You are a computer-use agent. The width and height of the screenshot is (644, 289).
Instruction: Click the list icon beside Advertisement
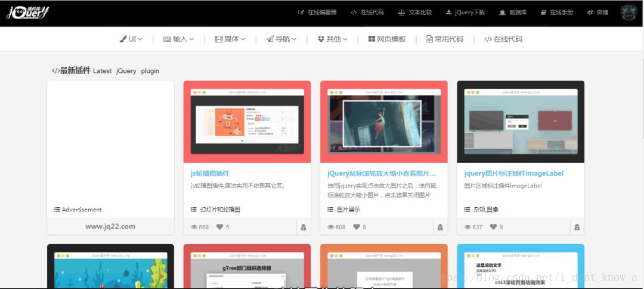click(x=57, y=210)
